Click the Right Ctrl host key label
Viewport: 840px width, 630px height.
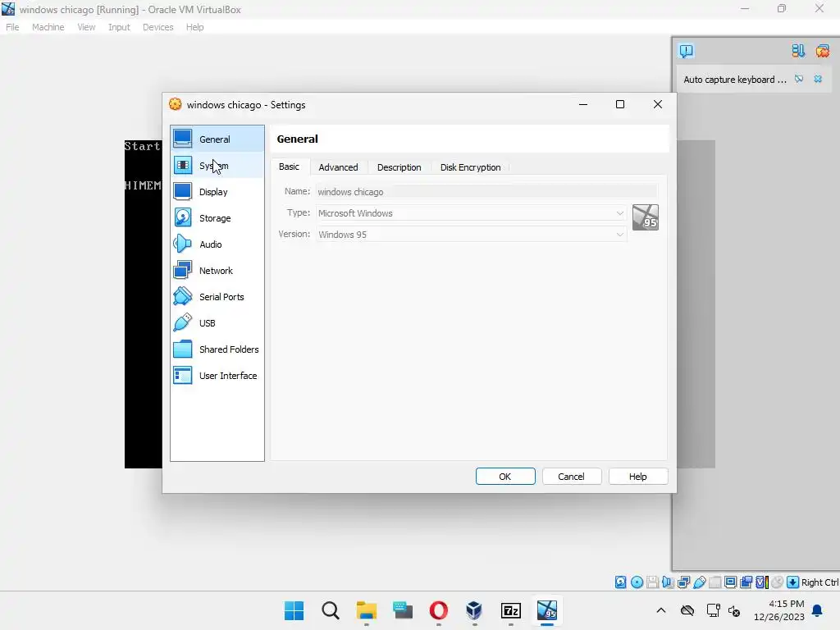(x=820, y=582)
